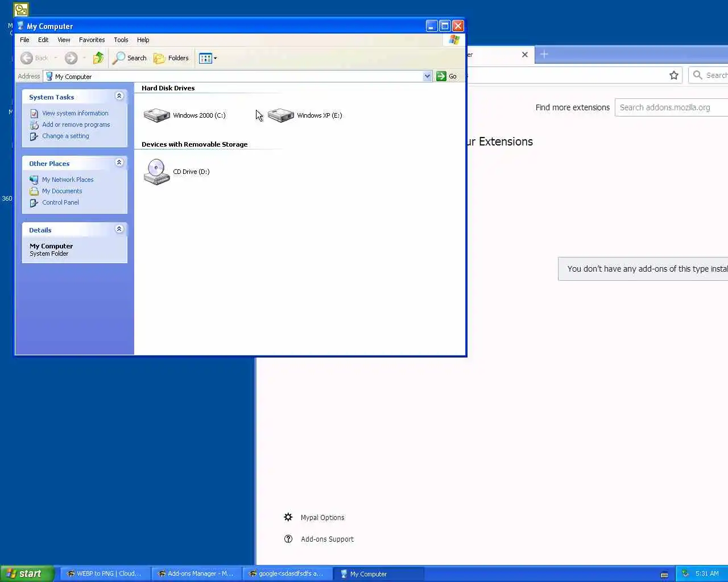Expand the Address bar dropdown
This screenshot has height=582, width=728.
click(x=427, y=76)
